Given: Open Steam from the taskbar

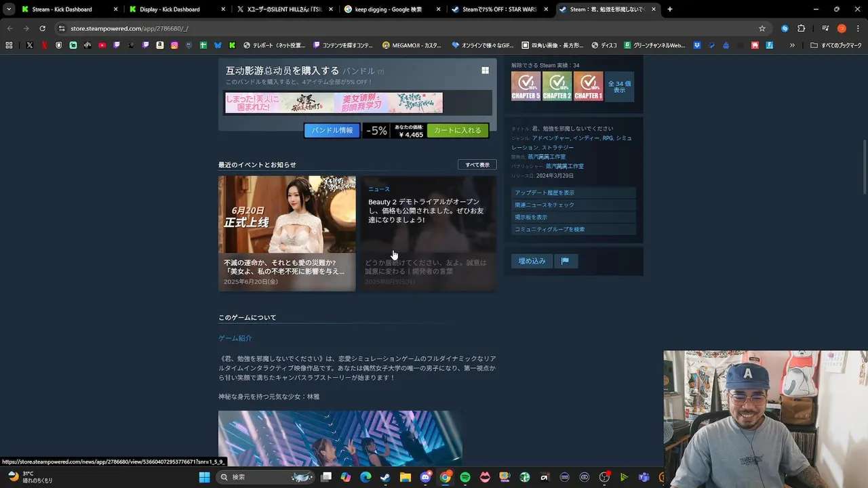Looking at the screenshot, I should [x=385, y=477].
